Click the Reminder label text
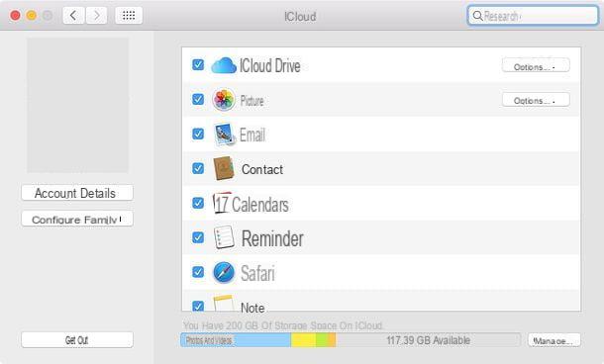Screen dimensions: 604x364 point(272,238)
